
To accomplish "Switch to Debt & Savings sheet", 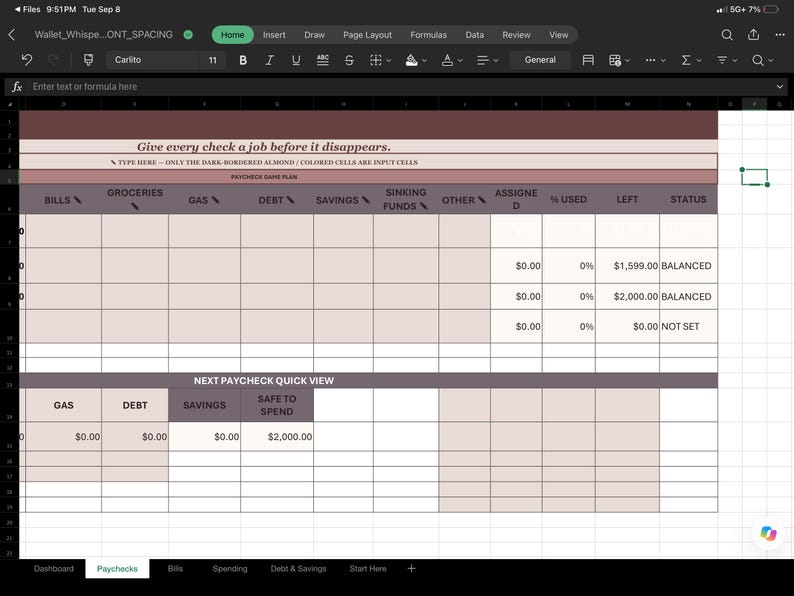I will (x=298, y=568).
